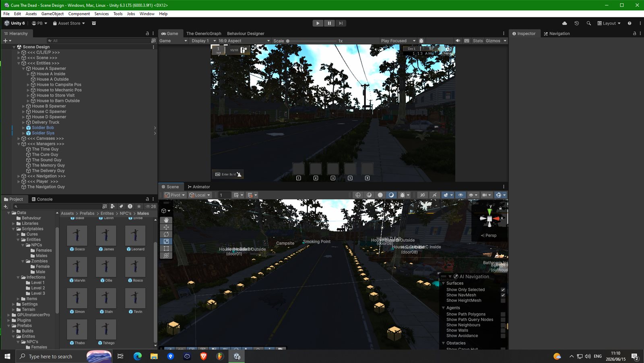Open the Unity cloud icon
This screenshot has height=363, width=644.
tap(564, 23)
